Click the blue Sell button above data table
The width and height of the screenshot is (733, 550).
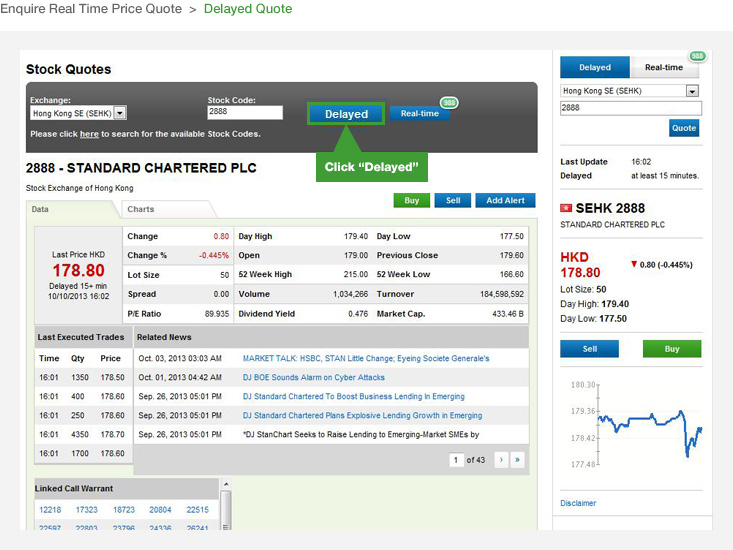(x=453, y=200)
